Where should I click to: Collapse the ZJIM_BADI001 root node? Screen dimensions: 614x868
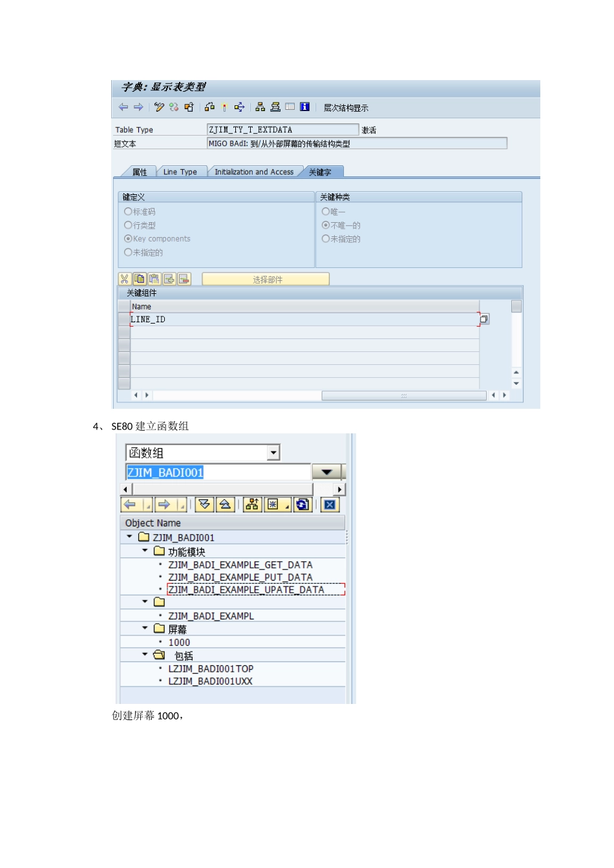click(129, 537)
